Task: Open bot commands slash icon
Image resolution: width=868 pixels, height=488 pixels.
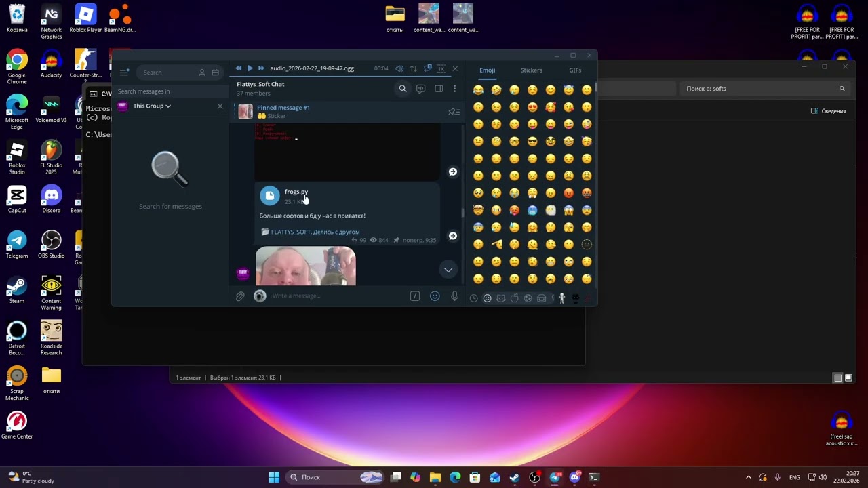Action: click(415, 296)
